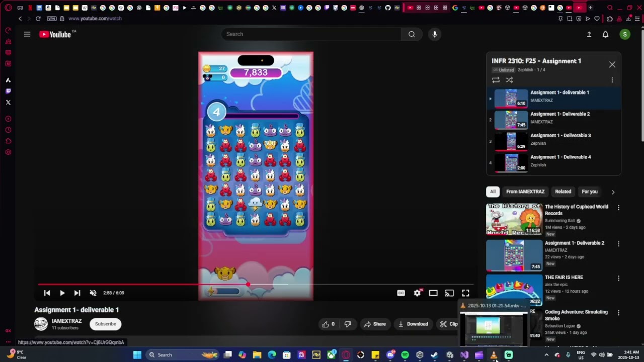Subscribe to the IAMEXTRAZ channel

click(x=106, y=324)
